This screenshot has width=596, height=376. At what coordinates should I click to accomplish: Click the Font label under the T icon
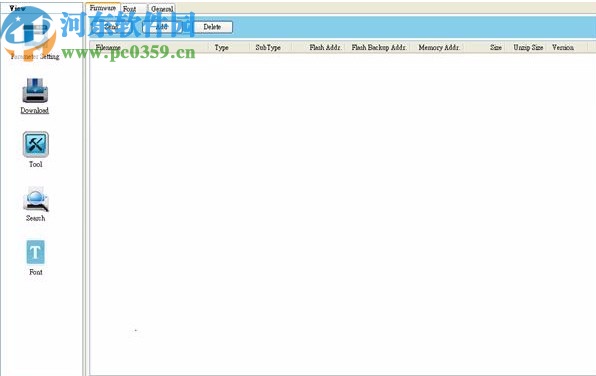point(36,272)
